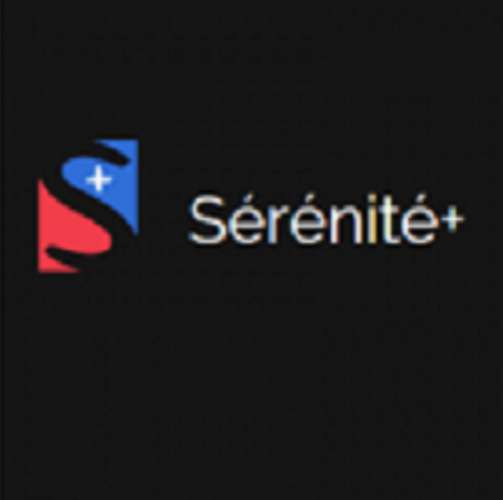This screenshot has height=500, width=503.
Task: Click the black S curve in the logo
Action: [87, 206]
